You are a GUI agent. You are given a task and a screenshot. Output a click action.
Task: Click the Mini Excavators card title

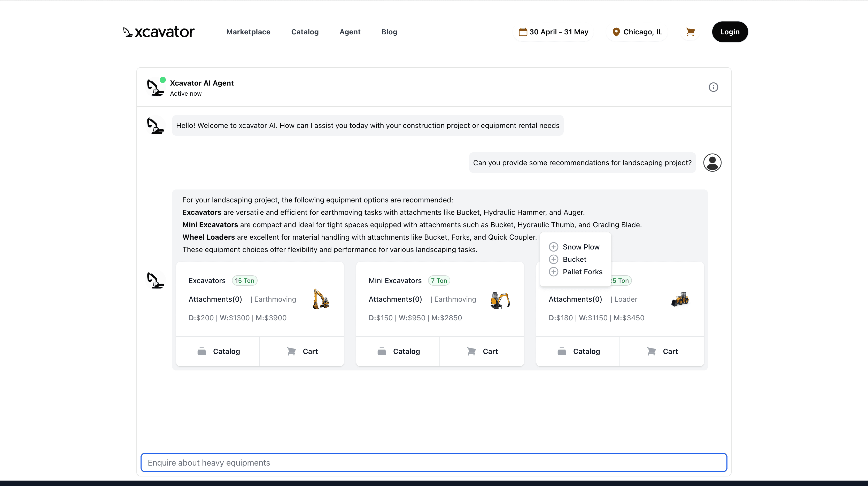[395, 280]
